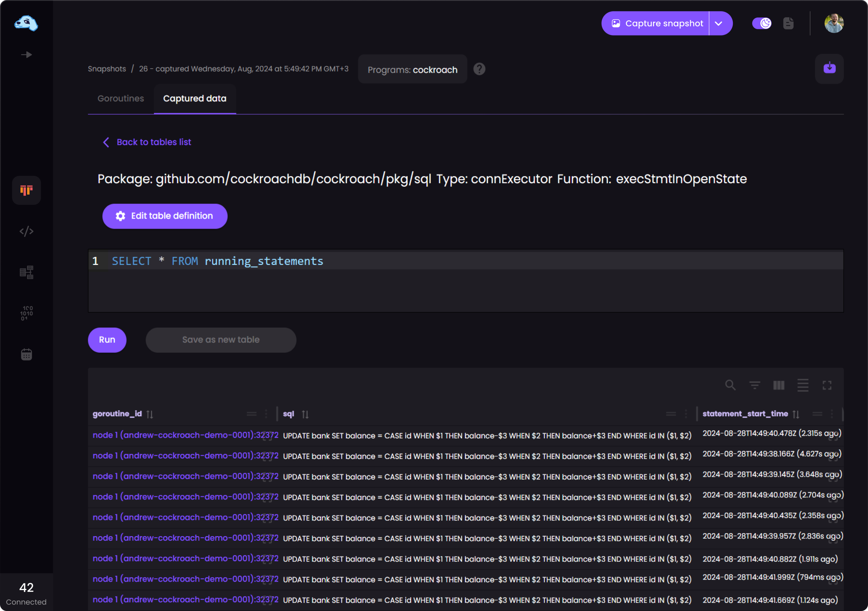Open goroutine link in the 1.911s ago row

[185, 558]
